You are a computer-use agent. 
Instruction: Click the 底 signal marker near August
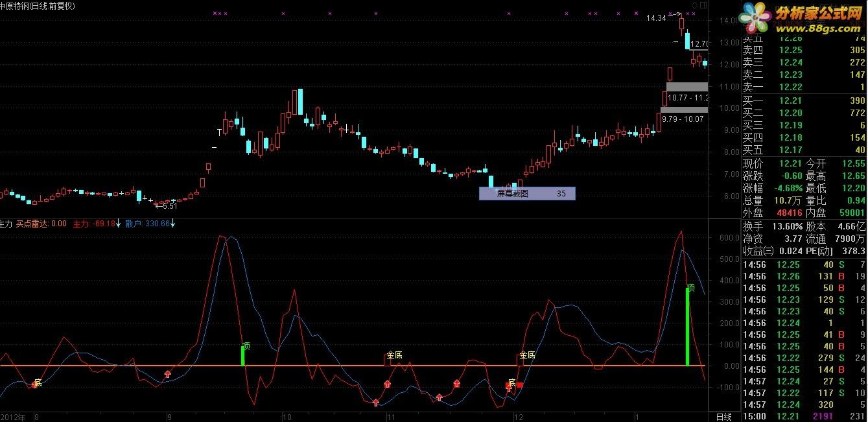38,382
